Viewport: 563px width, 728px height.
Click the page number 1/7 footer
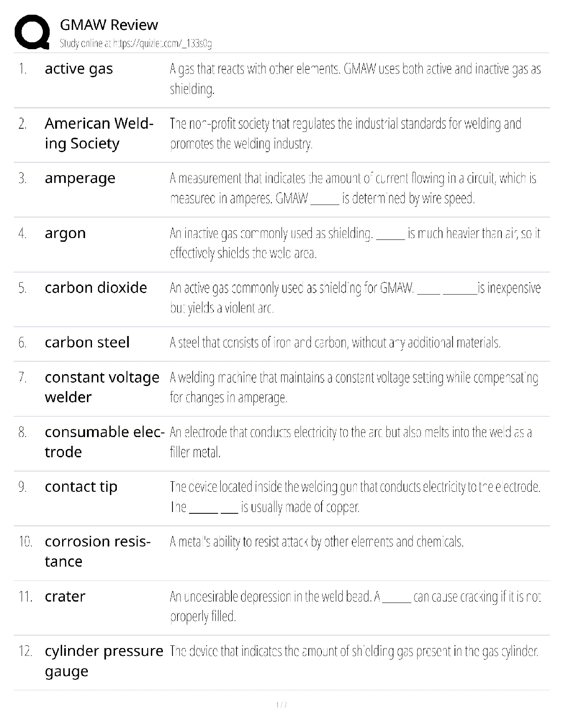pos(281,705)
